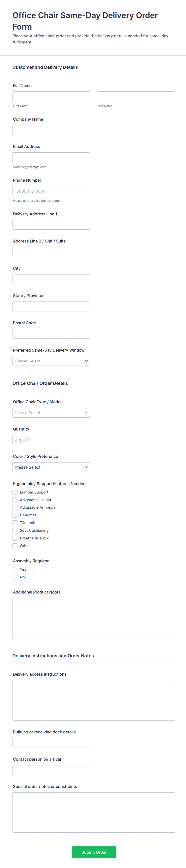Select the Email Address text box
The image size is (186, 868).
(x=51, y=157)
